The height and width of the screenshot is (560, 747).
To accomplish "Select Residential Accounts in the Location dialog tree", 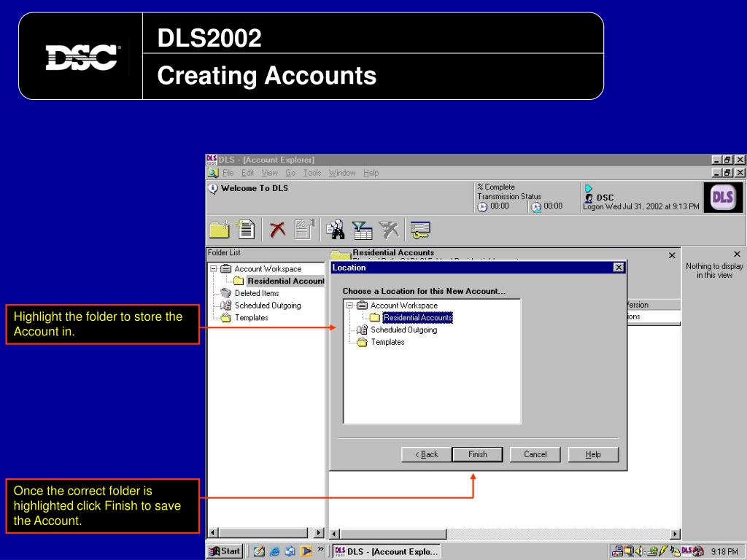I will tap(417, 318).
